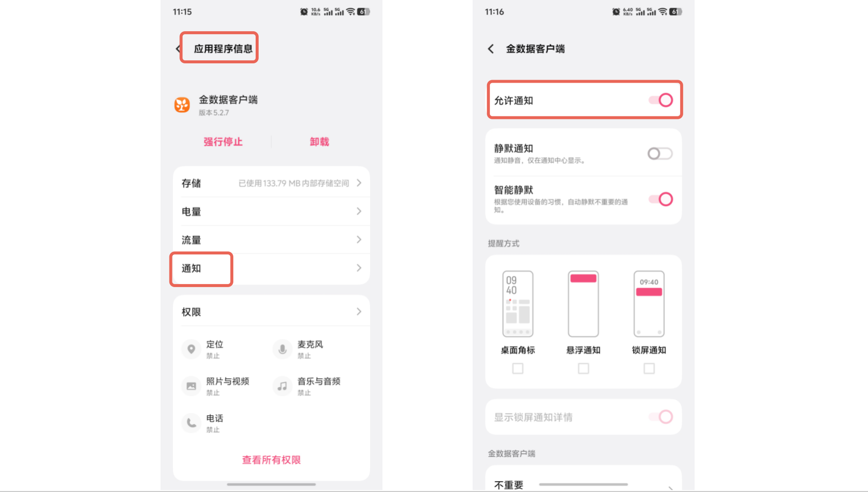Screen dimensions: 868x492
Task: Tap the 音乐与音频 music note icon
Action: coord(282,386)
